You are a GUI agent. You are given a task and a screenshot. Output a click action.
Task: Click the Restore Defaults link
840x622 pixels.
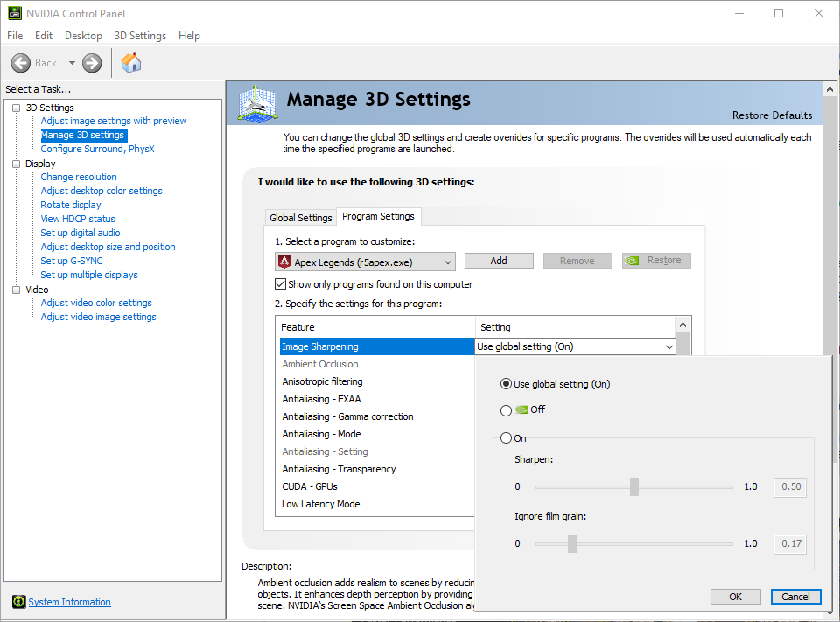point(772,115)
